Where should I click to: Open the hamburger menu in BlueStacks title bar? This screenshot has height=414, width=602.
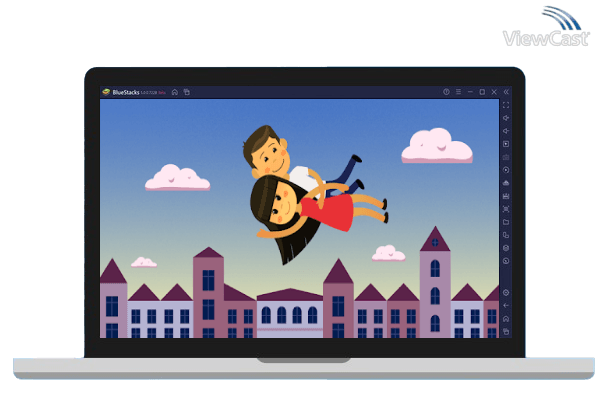(x=458, y=92)
